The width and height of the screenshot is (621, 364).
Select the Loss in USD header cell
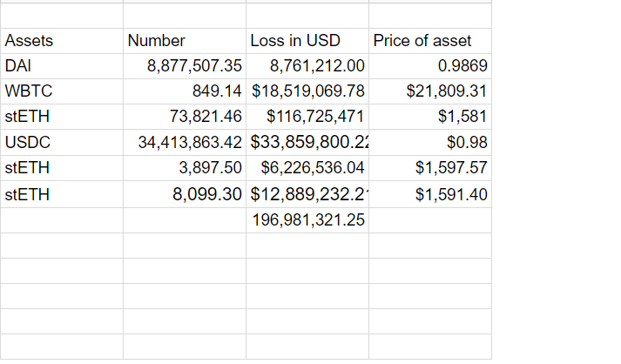coord(295,41)
